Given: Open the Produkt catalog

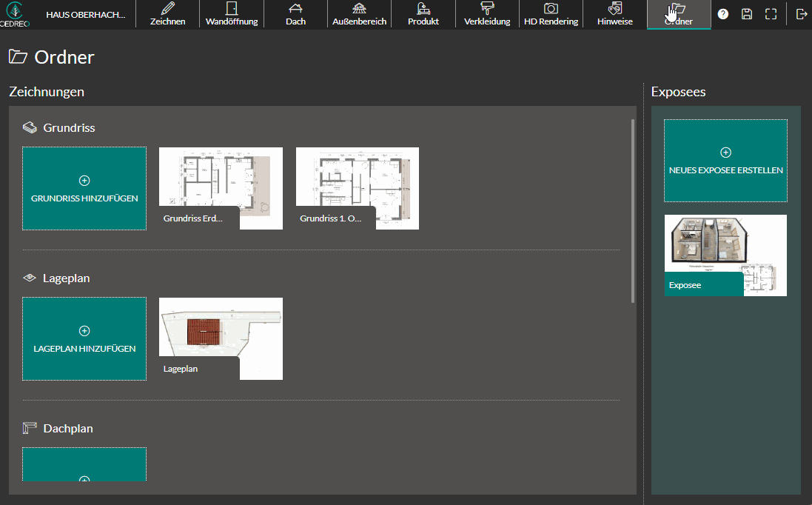Looking at the screenshot, I should [x=423, y=14].
